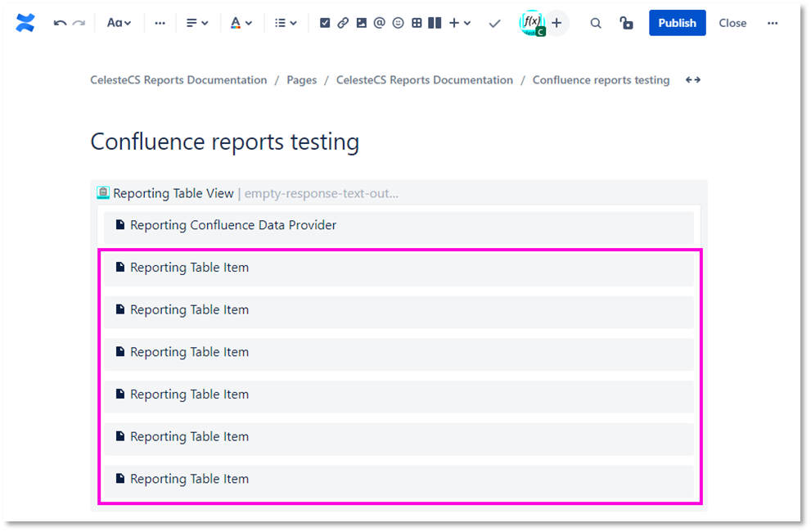Insert a table

click(417, 23)
